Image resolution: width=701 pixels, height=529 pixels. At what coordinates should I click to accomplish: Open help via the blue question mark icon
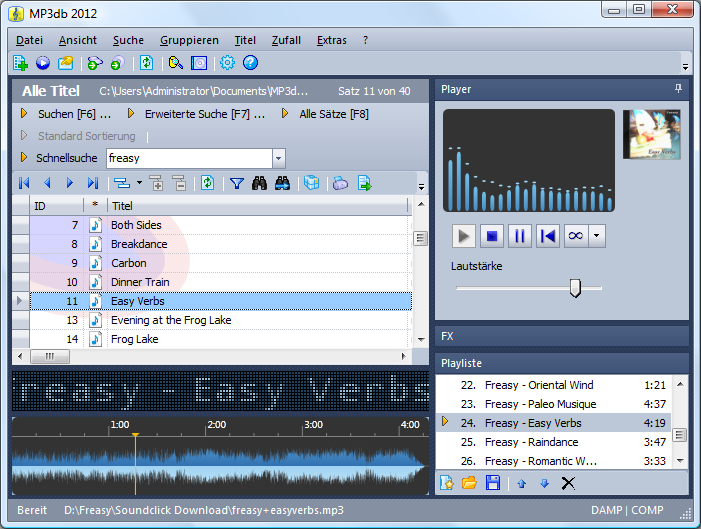(250, 63)
